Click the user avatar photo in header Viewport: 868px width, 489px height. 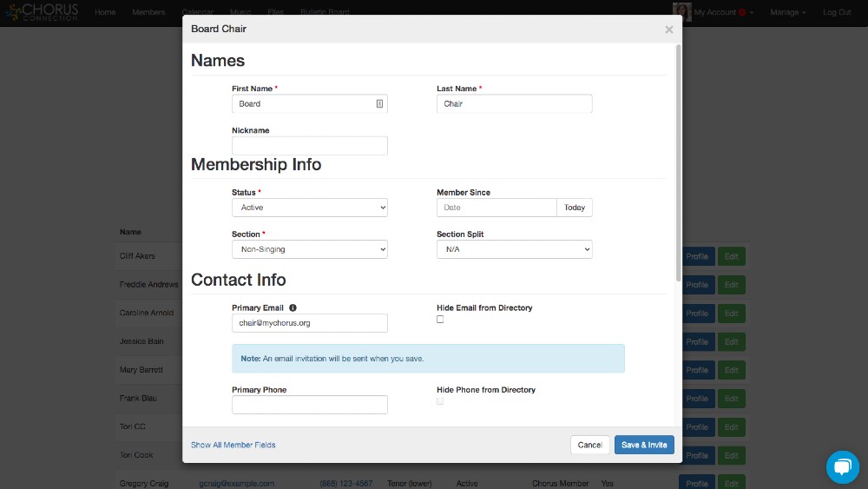pyautogui.click(x=681, y=12)
